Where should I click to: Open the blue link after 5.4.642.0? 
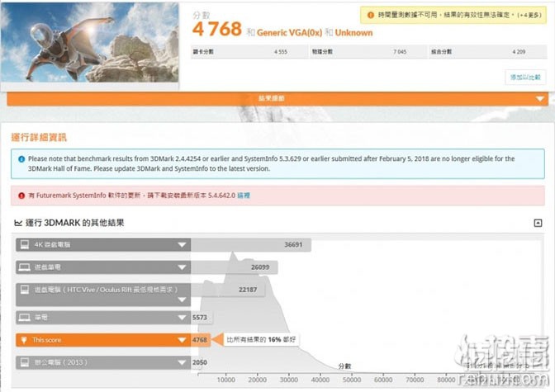tap(244, 196)
